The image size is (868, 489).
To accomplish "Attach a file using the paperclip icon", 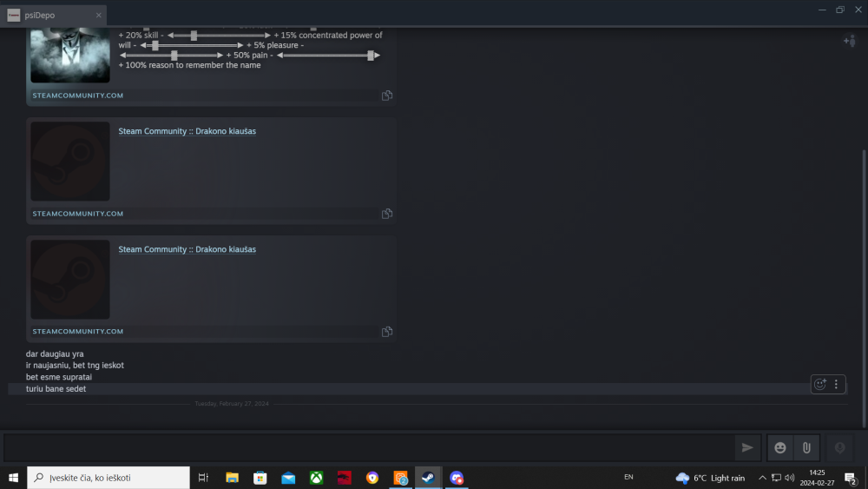I will click(x=806, y=447).
